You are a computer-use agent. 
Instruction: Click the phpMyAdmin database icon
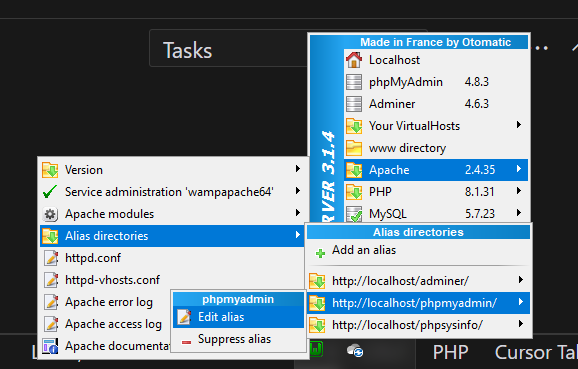tap(354, 82)
